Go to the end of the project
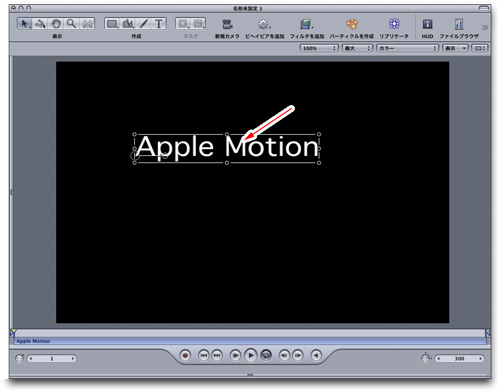The width and height of the screenshot is (500, 392). pyautogui.click(x=217, y=355)
